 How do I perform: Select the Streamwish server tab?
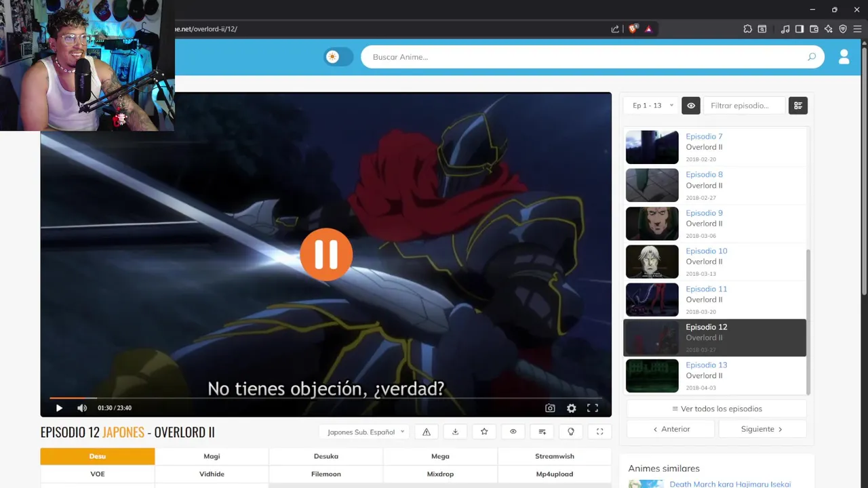click(x=555, y=456)
